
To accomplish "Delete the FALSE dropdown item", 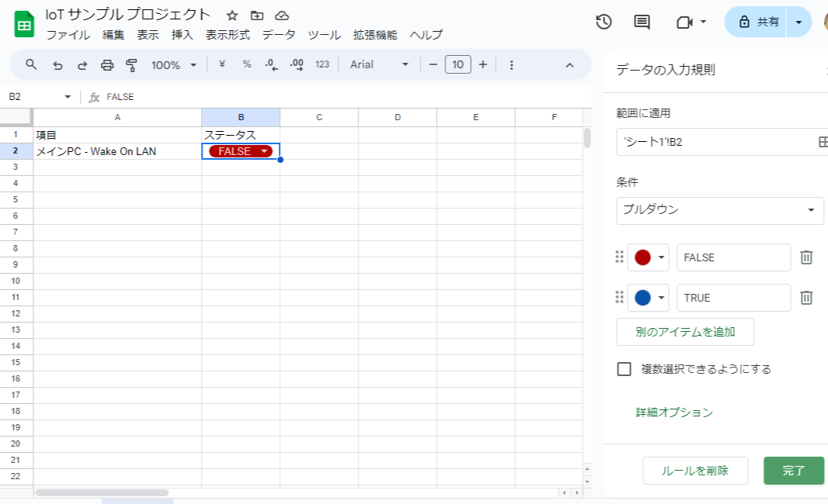I will 805,257.
